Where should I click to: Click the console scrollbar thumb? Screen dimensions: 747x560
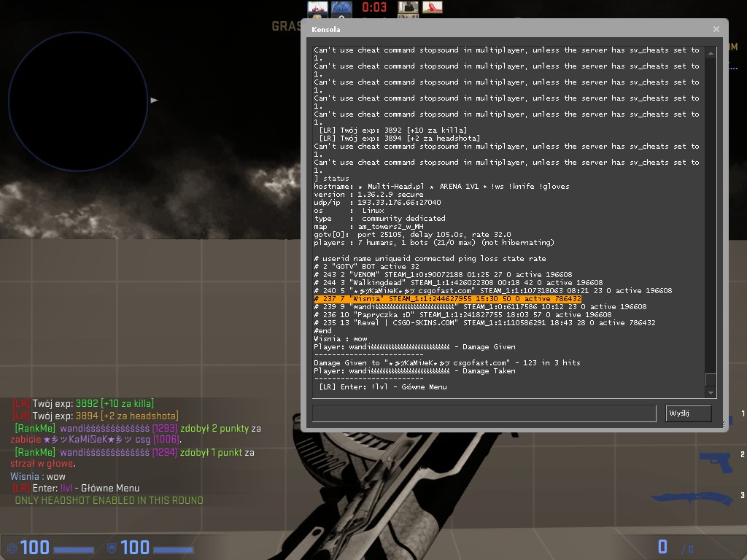[711, 380]
